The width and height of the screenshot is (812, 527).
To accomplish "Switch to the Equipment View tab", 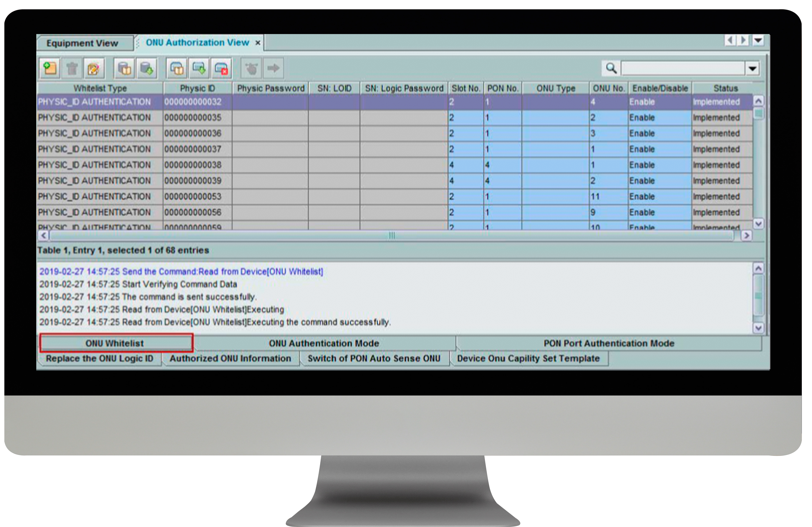I will [82, 43].
